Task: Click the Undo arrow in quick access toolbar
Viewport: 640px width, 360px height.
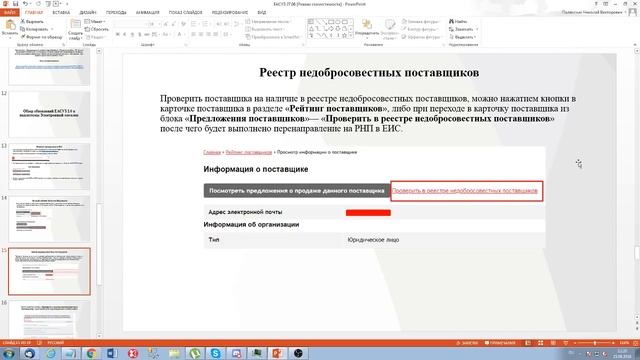Action: click(25, 4)
